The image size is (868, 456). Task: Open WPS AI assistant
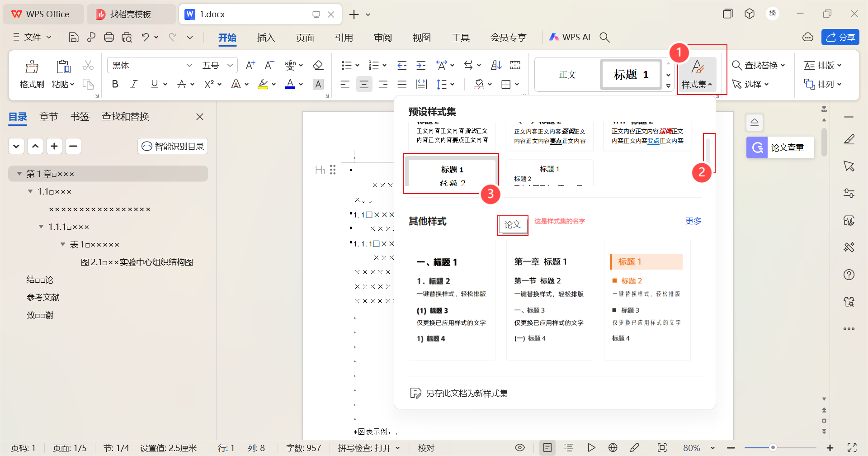570,38
